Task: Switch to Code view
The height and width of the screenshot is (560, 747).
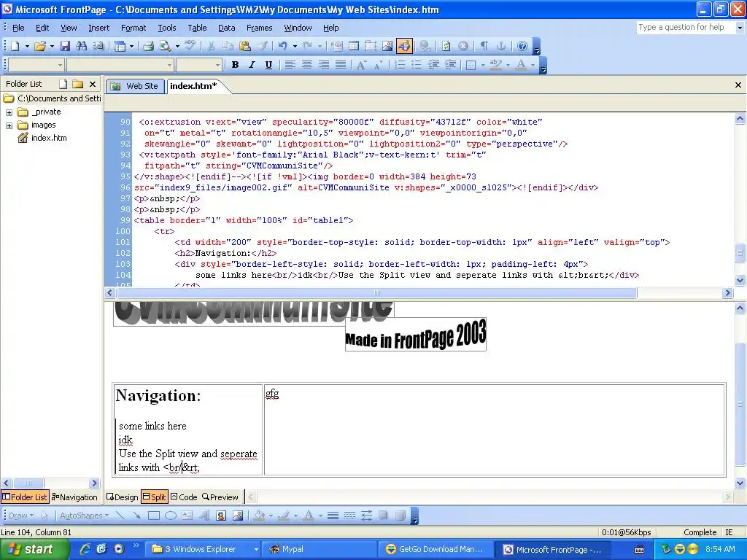Action: [x=184, y=497]
